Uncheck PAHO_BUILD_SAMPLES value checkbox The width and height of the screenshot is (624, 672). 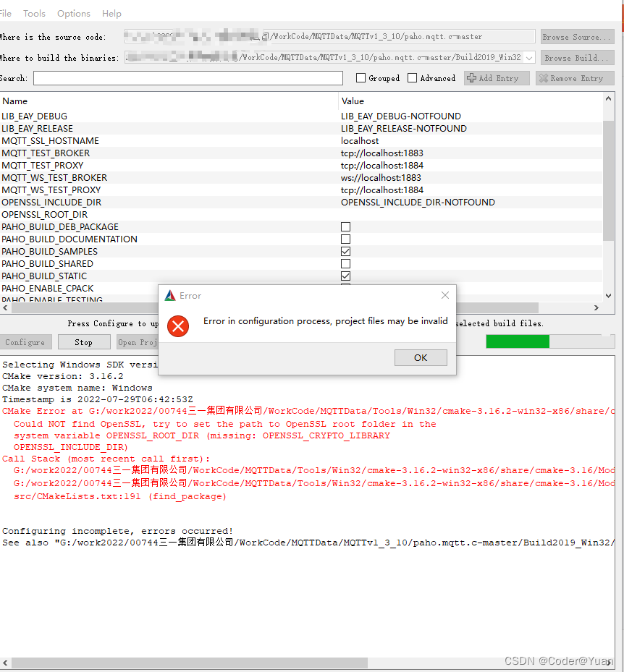[x=345, y=251]
